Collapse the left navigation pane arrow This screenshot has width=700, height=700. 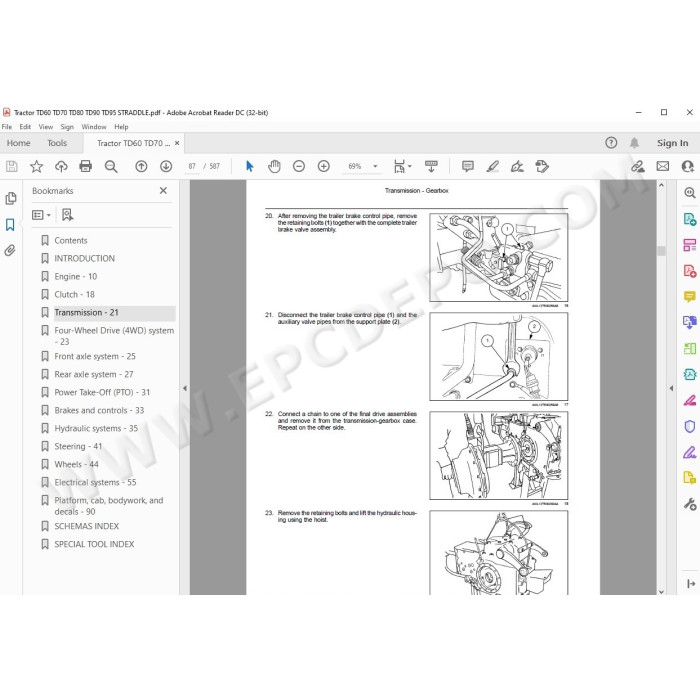[x=185, y=388]
